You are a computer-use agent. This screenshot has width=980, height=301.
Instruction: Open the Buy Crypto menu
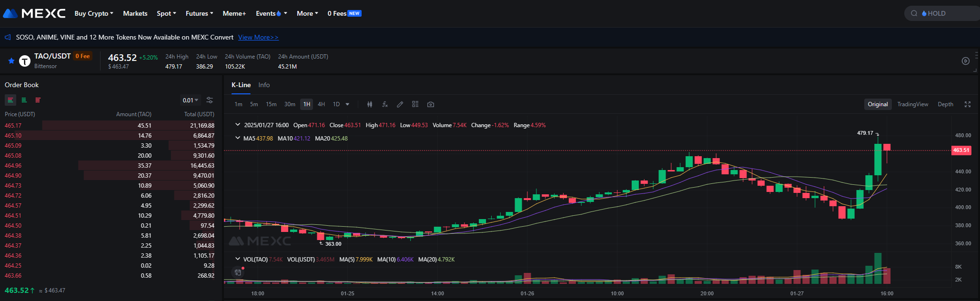(x=94, y=13)
